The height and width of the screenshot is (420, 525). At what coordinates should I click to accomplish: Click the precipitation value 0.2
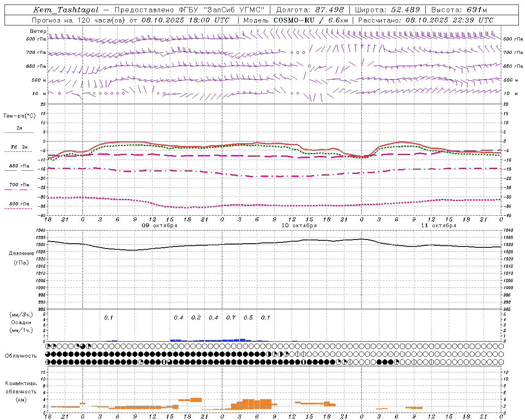[196, 318]
